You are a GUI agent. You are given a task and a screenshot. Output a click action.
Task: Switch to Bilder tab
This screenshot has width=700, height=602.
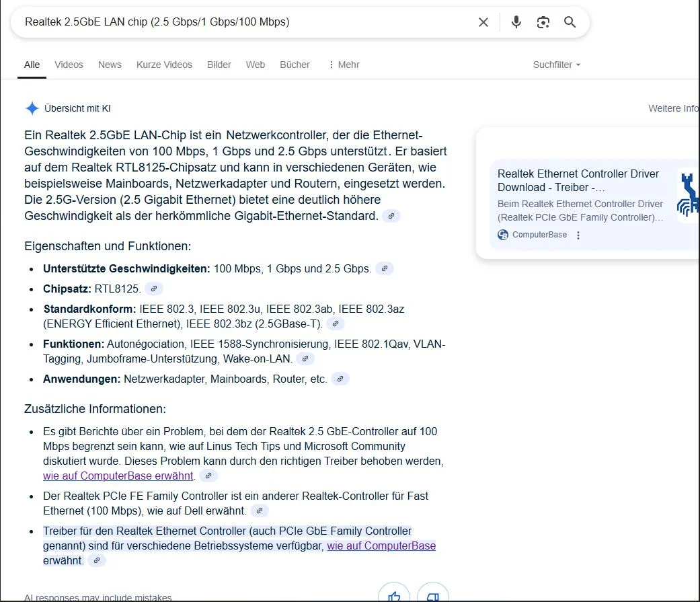pos(219,65)
